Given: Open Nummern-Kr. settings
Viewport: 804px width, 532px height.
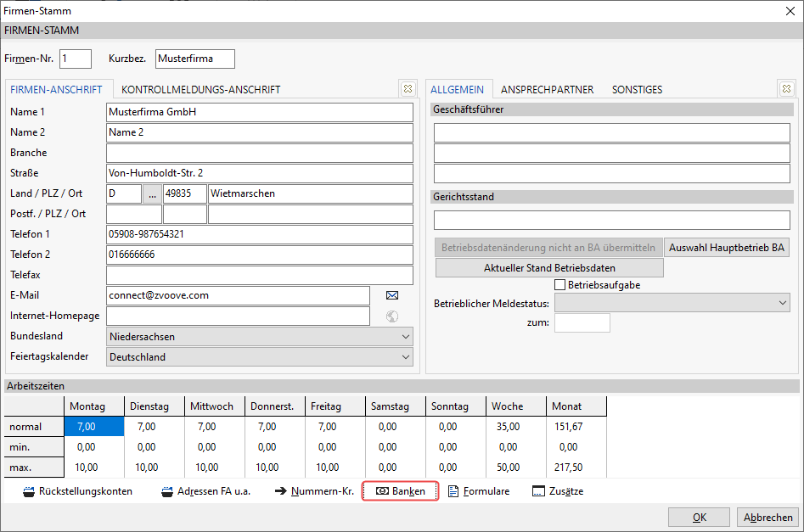Looking at the screenshot, I should (313, 491).
